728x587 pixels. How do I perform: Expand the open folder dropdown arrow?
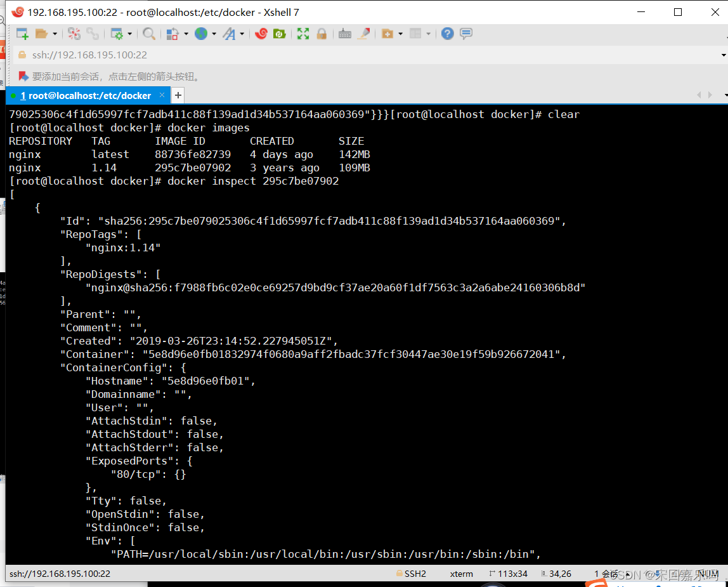click(x=54, y=33)
